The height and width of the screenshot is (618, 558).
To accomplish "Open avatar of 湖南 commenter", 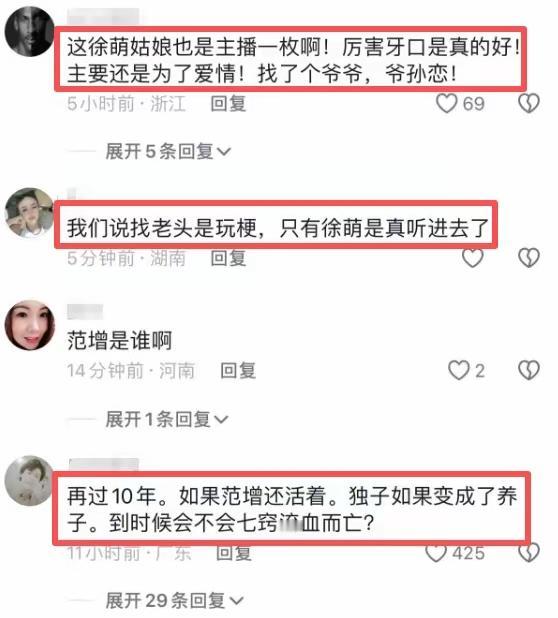I will point(30,213).
